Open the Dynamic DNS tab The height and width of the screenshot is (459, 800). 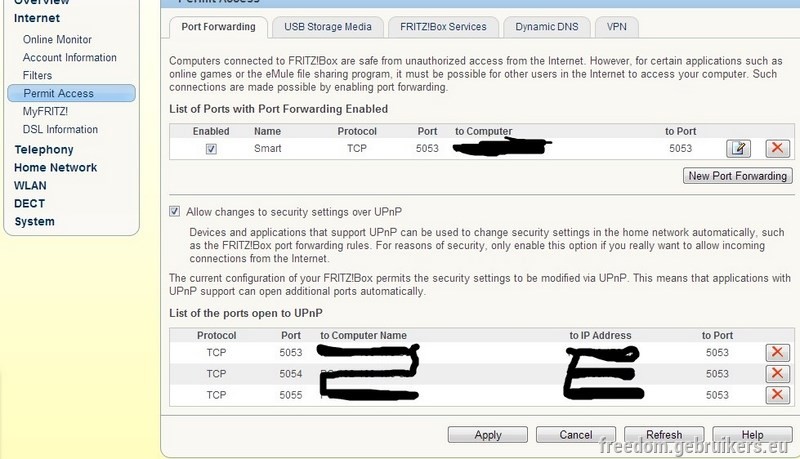pyautogui.click(x=547, y=27)
